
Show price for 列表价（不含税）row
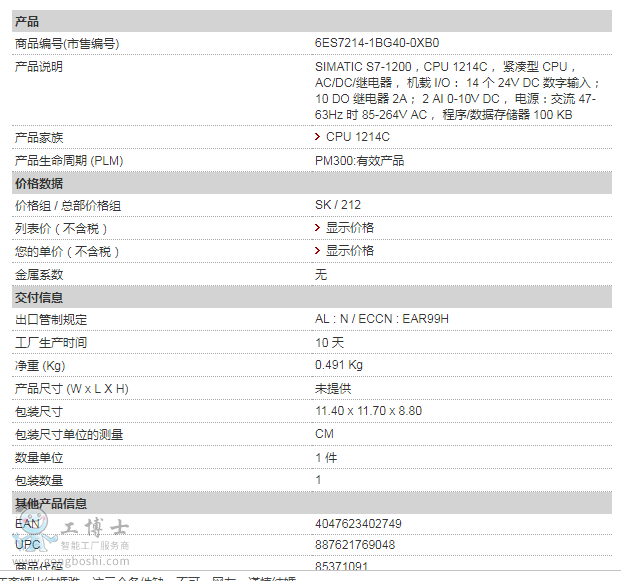349,228
